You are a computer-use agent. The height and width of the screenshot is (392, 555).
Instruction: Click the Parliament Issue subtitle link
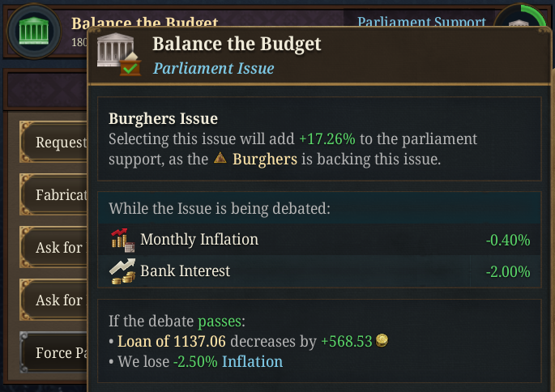click(213, 68)
